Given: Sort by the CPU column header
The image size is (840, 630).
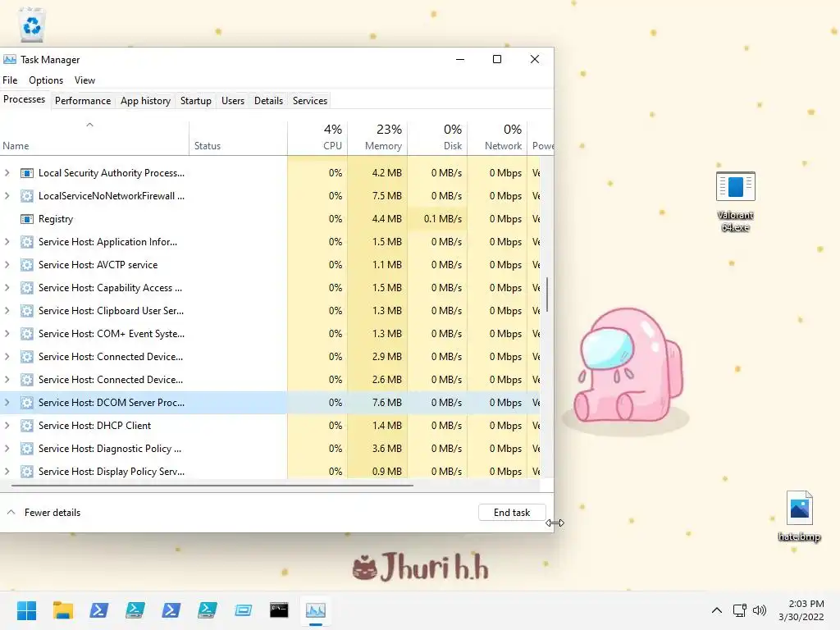Looking at the screenshot, I should point(317,137).
